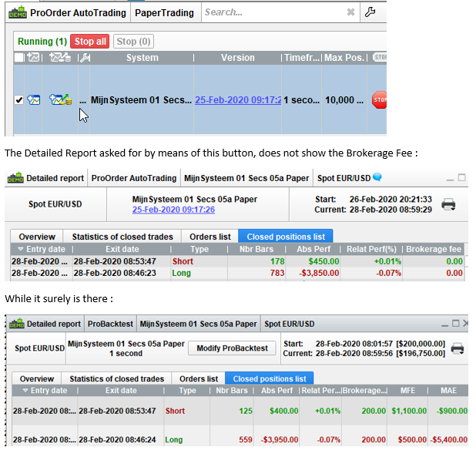
Task: Click DEMO logo in ProBacktest detailed report title
Action: (x=17, y=324)
